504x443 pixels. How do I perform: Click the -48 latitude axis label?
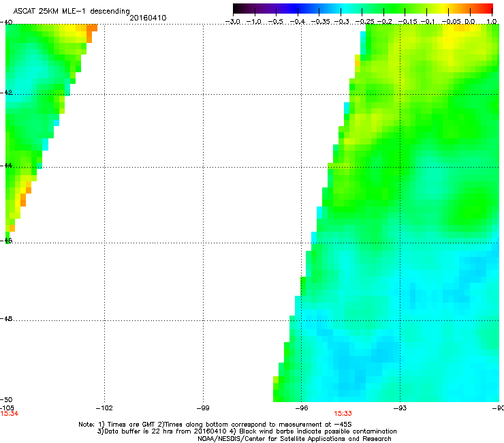coord(6,319)
